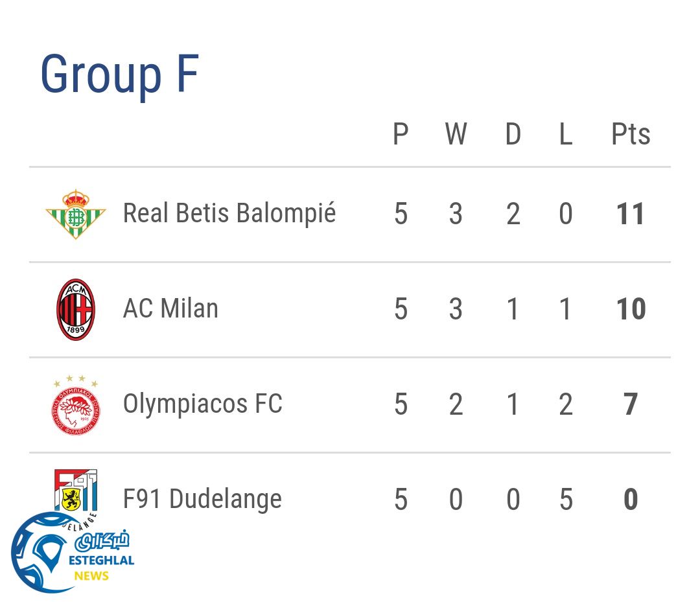Click the Real Betis Balompié crest
700x613 pixels.
[76, 214]
